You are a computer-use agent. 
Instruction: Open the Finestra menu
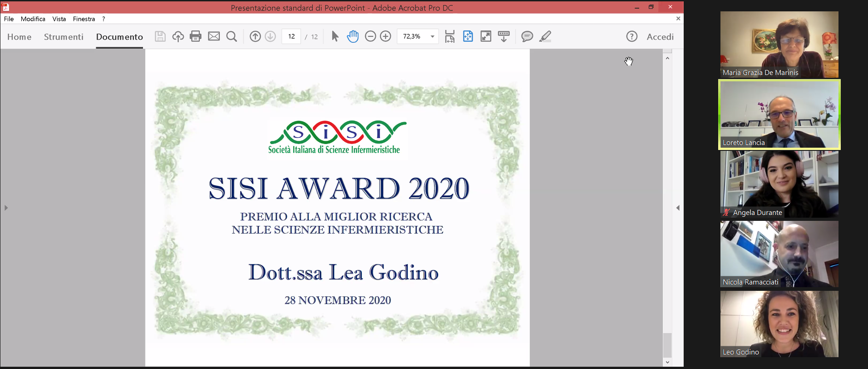[84, 19]
